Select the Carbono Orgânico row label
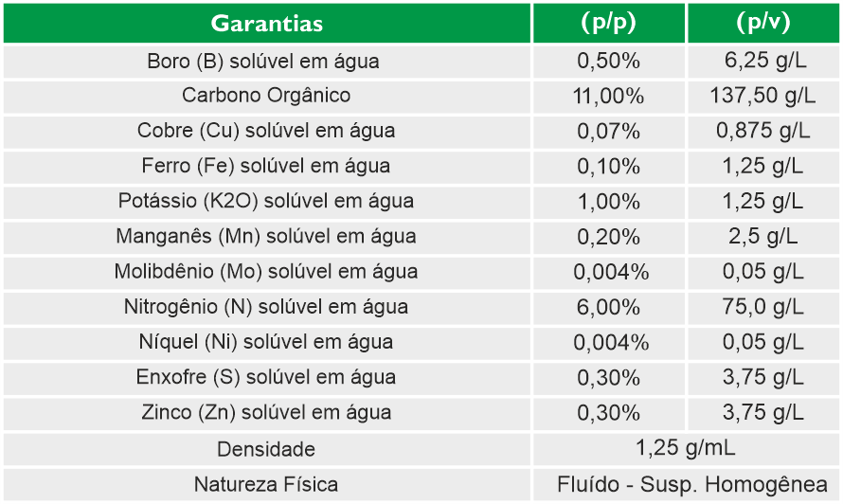This screenshot has width=843, height=504. tap(266, 96)
